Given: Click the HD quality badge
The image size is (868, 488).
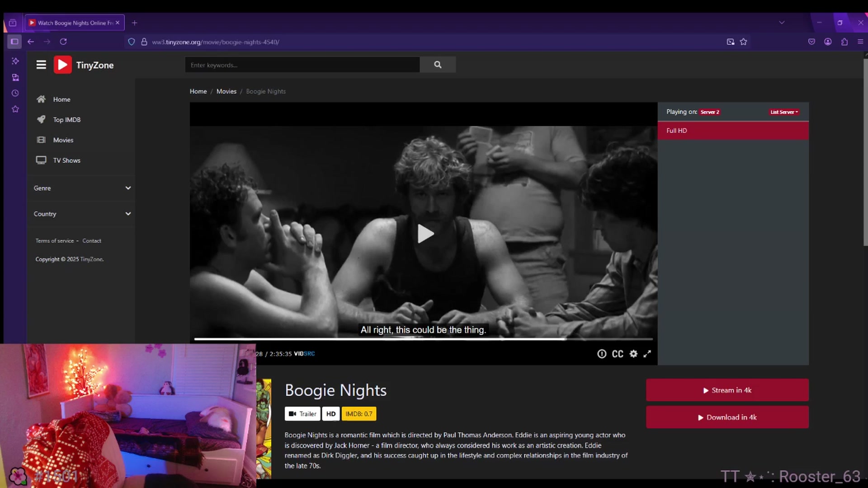Looking at the screenshot, I should click(x=331, y=414).
